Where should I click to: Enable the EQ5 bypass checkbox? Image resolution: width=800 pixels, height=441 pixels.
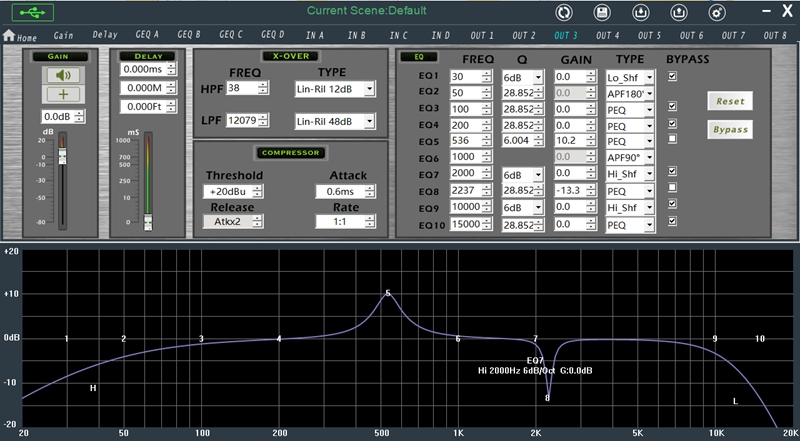click(x=672, y=138)
